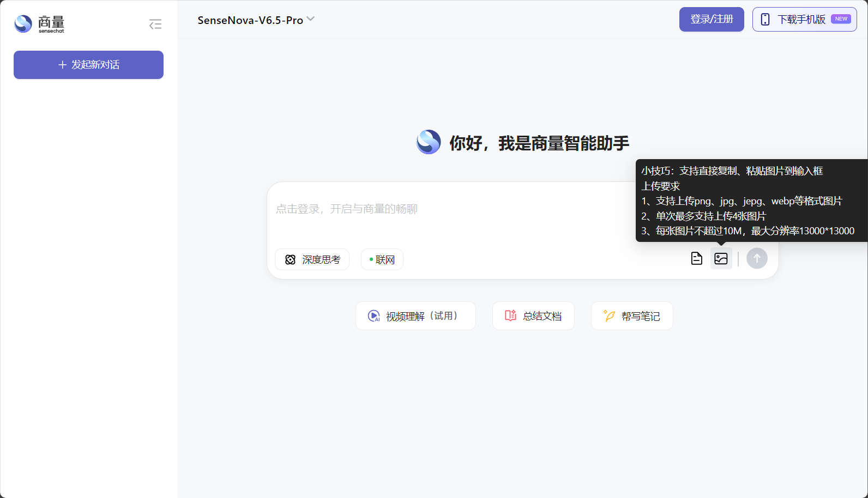Viewport: 868px width, 498px height.
Task: Open 帮写笔记 note writing shortcut
Action: coord(632,316)
